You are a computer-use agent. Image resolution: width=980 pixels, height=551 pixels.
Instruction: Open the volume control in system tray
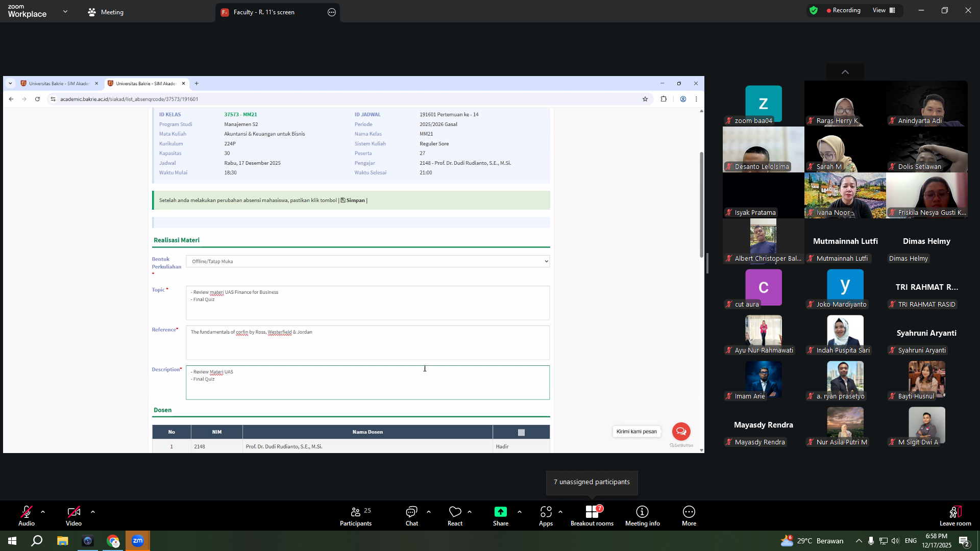point(895,541)
